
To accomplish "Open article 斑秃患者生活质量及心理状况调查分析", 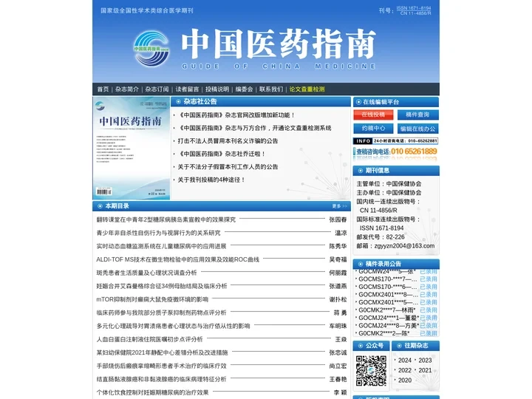I will click(x=146, y=273).
